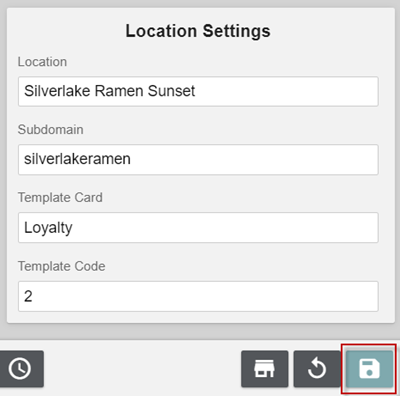Open the clock history icon button
The height and width of the screenshot is (396, 400).
[x=20, y=369]
